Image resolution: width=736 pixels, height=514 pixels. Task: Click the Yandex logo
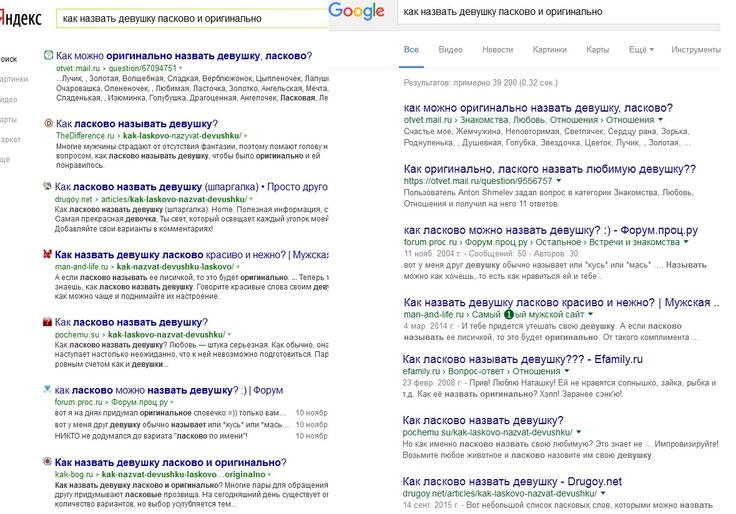22,17
